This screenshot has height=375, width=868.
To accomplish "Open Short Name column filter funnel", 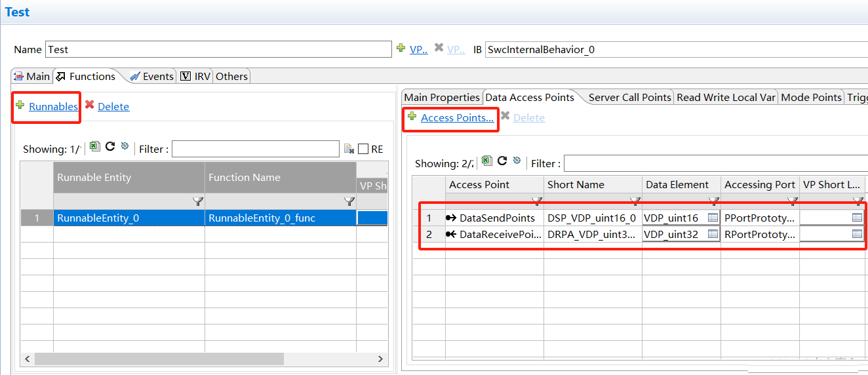I will [635, 201].
